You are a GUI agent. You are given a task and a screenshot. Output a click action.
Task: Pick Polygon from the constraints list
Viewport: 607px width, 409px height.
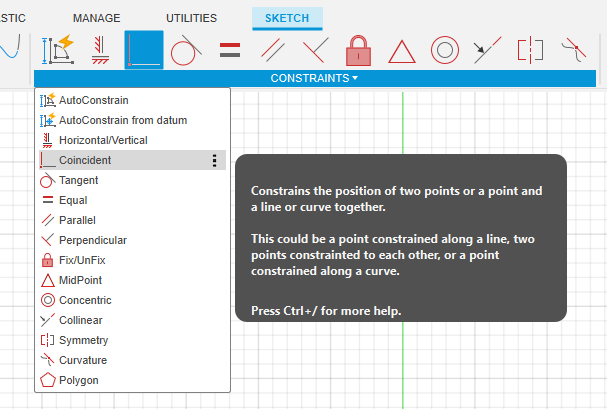tap(78, 380)
